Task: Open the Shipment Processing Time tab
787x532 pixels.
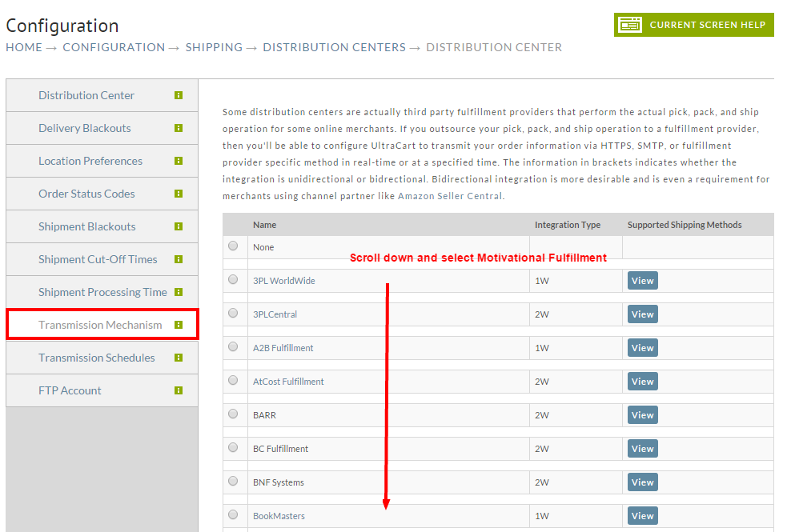Action: tap(102, 292)
